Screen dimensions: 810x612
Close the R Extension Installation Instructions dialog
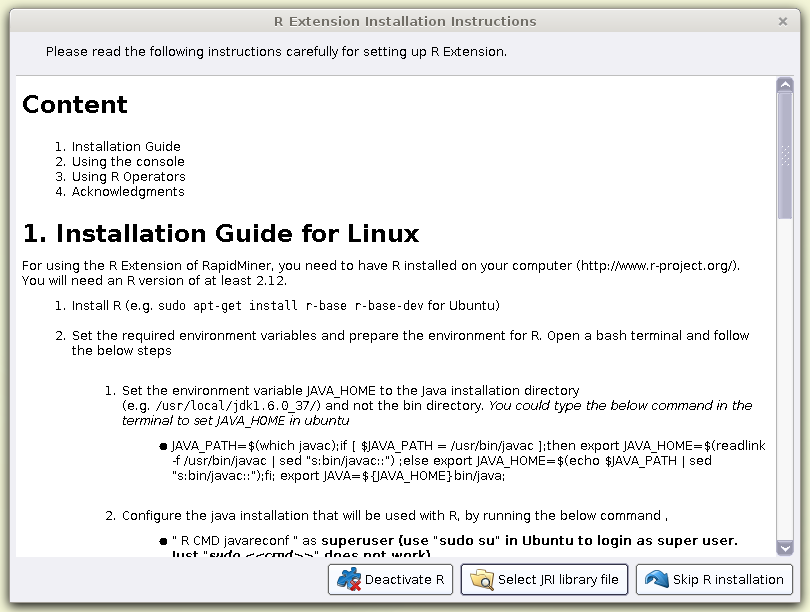[783, 21]
